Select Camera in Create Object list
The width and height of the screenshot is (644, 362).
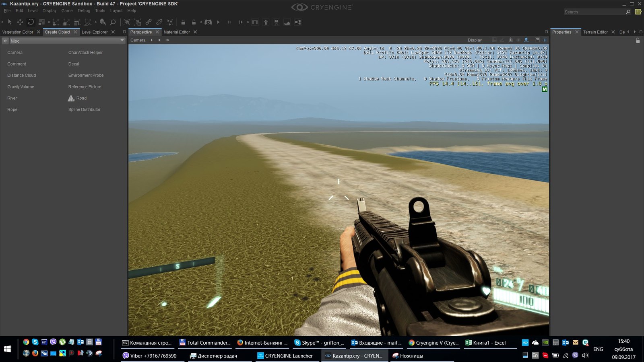(15, 53)
